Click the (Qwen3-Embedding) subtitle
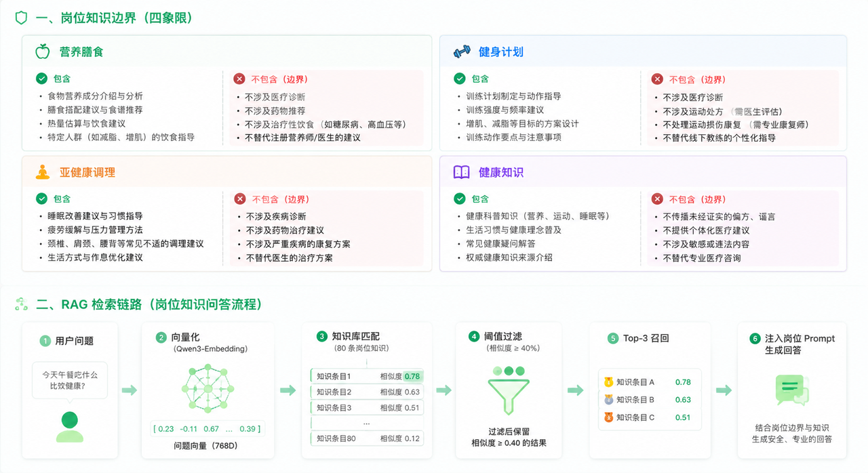This screenshot has width=868, height=473. click(211, 348)
